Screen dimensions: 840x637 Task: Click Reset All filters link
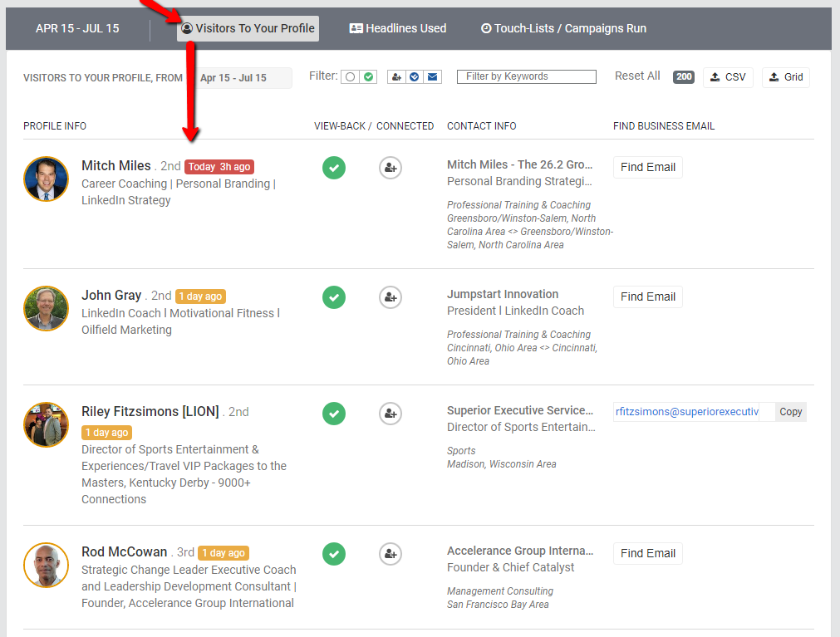[x=637, y=76]
